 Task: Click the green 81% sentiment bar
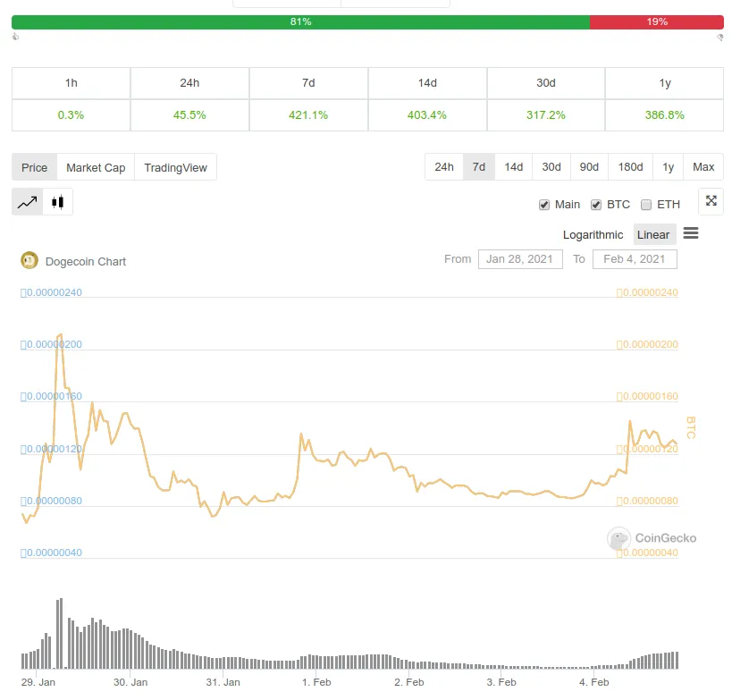pyautogui.click(x=300, y=22)
